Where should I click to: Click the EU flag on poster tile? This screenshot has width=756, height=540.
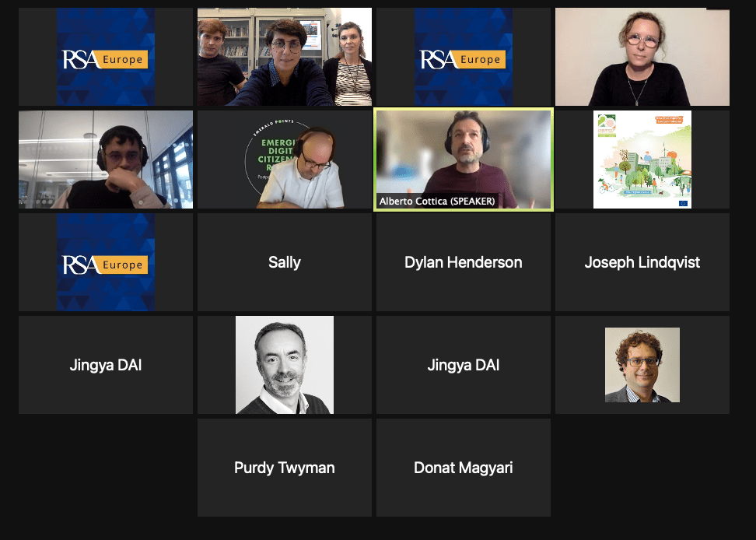(x=683, y=203)
